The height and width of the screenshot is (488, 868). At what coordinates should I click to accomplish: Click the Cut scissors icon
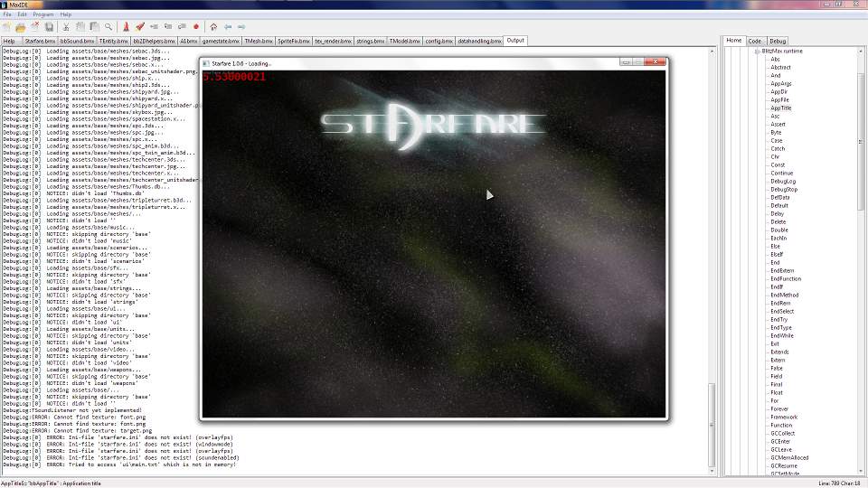[x=67, y=27]
